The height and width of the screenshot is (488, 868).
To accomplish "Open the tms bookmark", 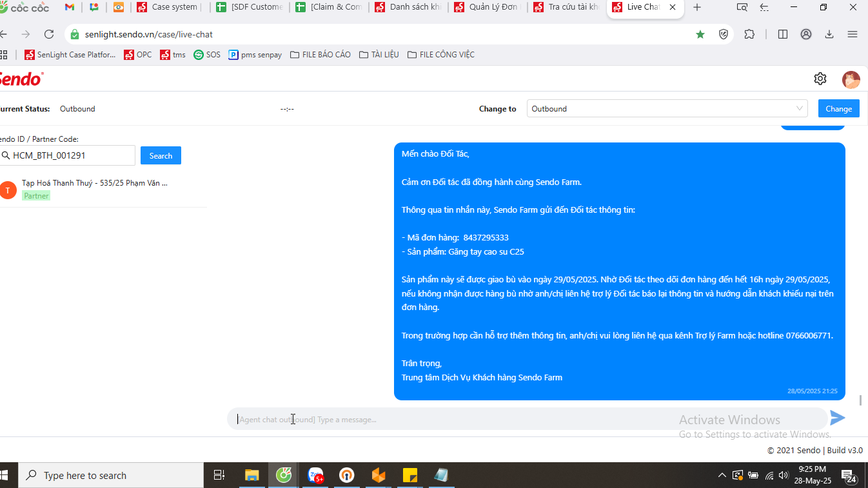I will point(173,55).
